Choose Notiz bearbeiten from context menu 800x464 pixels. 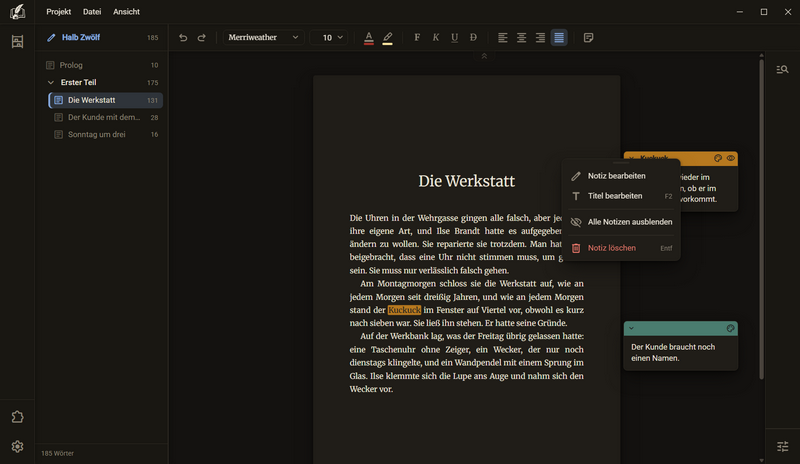[621, 176]
